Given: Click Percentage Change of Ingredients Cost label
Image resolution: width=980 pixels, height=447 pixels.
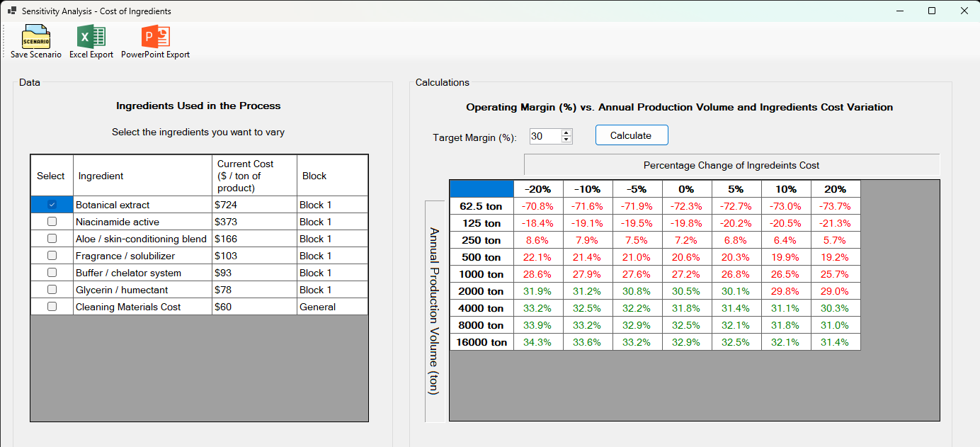Looking at the screenshot, I should click(x=731, y=165).
